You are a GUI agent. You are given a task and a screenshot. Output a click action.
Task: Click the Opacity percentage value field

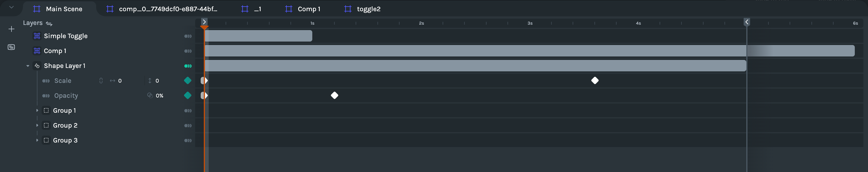tap(159, 96)
